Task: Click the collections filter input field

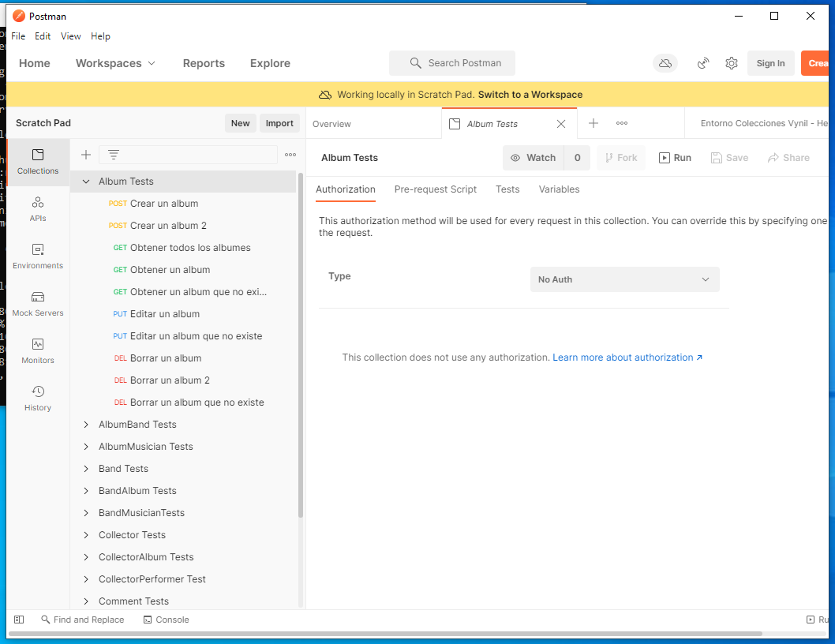Action: point(189,155)
